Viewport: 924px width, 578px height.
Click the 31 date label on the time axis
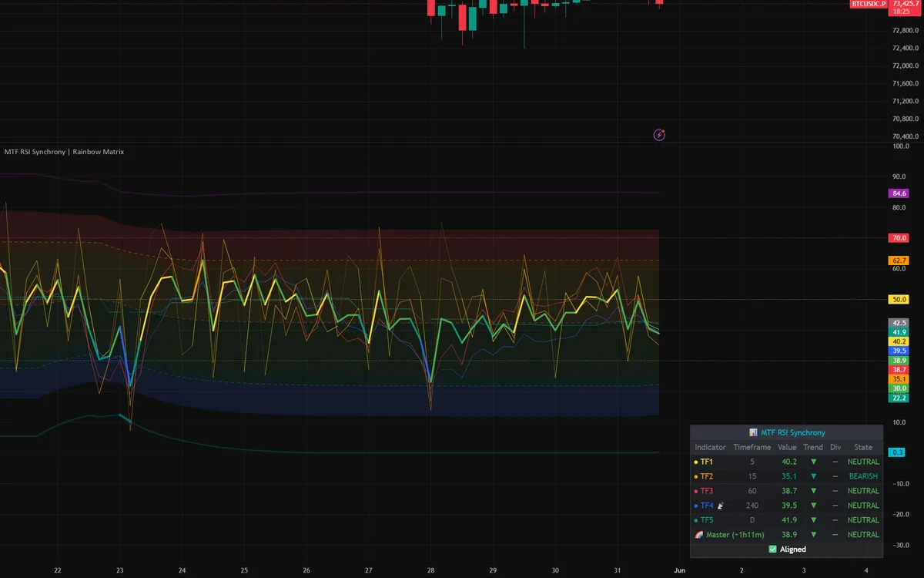click(617, 570)
